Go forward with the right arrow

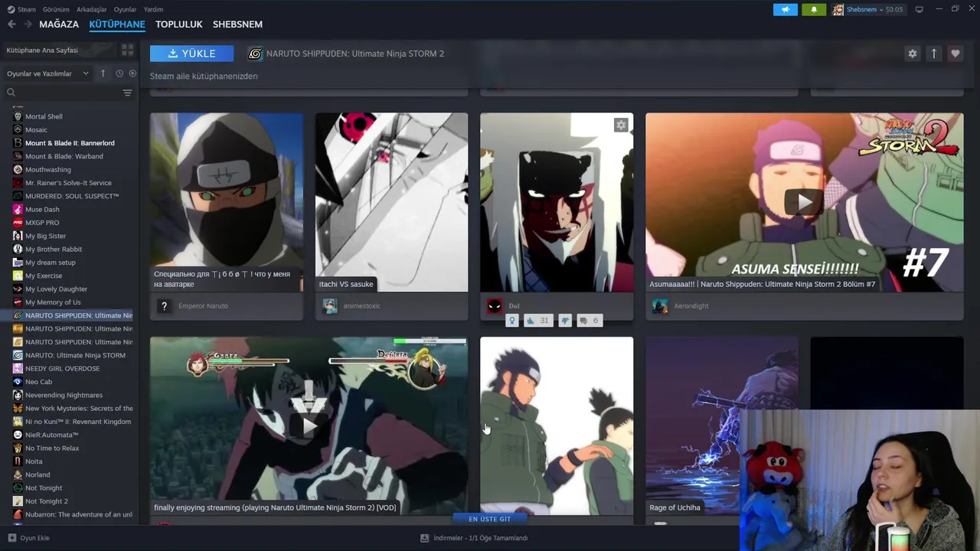click(28, 24)
